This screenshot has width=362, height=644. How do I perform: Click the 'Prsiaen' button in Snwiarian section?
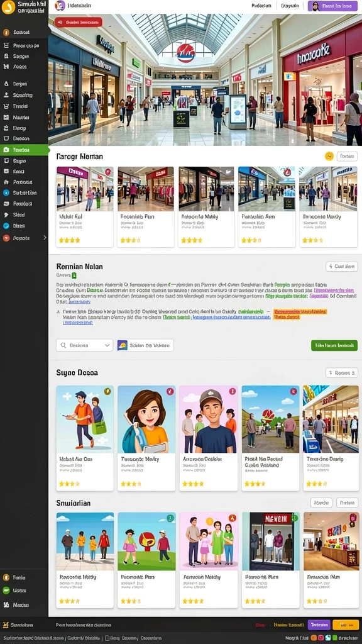[x=347, y=502]
